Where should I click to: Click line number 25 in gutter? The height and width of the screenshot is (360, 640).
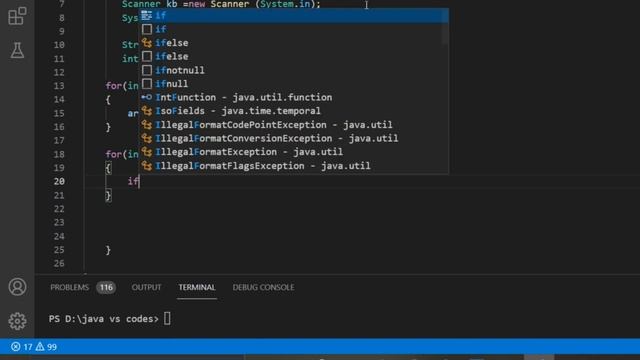[59, 250]
